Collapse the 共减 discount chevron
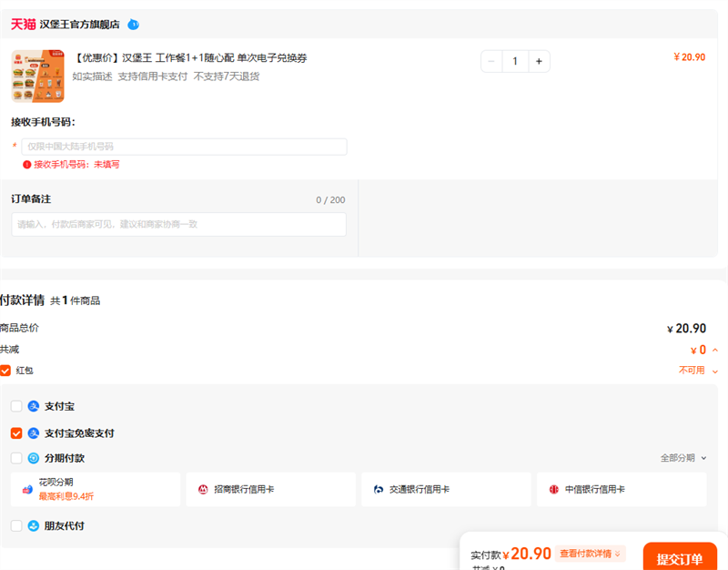Image resolution: width=728 pixels, height=570 pixels. 715,351
